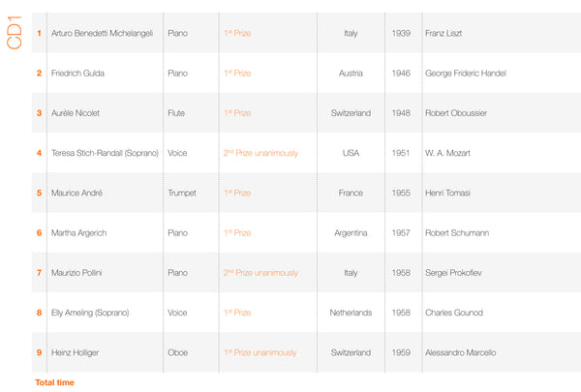Select Elly Ameling (Soprano)
Image resolution: width=581 pixels, height=392 pixels.
coord(90,313)
